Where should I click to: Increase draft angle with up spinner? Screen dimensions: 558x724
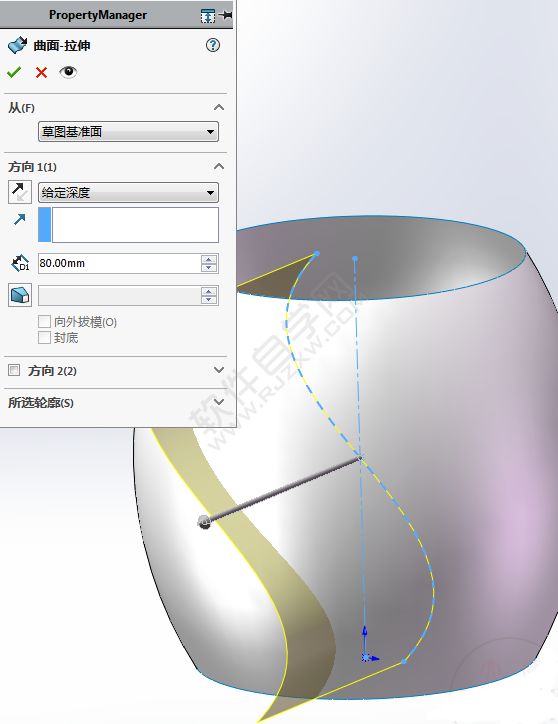tap(209, 292)
